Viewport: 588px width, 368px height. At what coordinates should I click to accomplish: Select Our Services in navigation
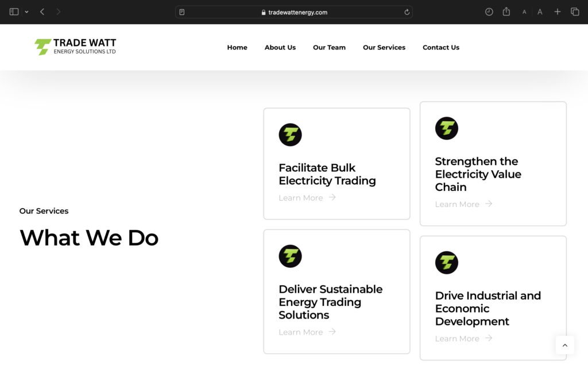[x=384, y=47]
